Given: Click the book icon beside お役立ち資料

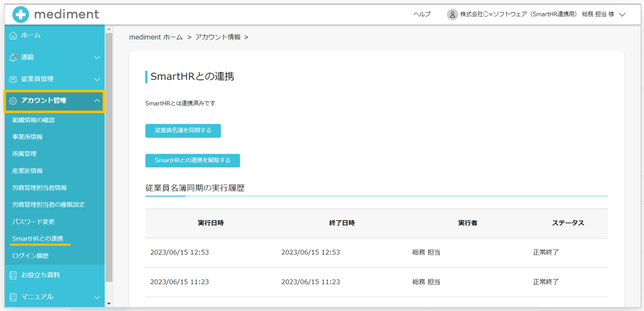Looking at the screenshot, I should click(13, 275).
